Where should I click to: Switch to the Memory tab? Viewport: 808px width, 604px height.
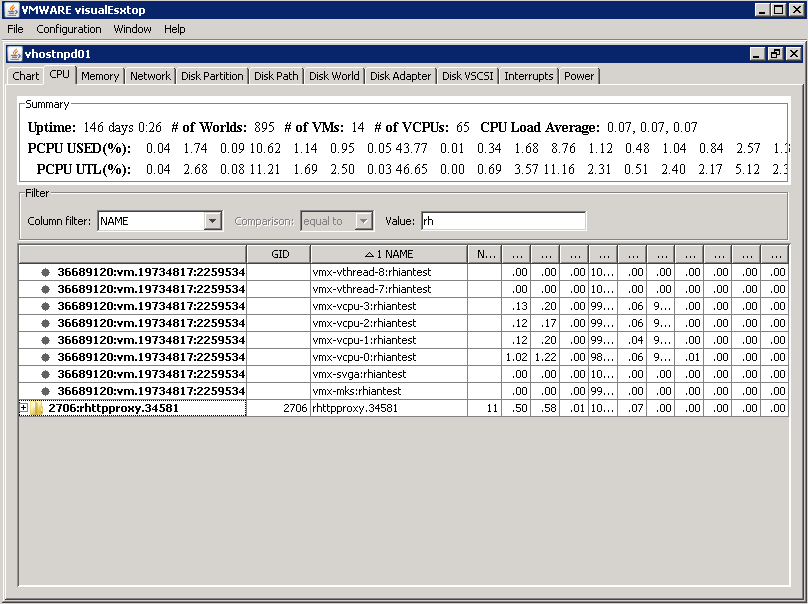(x=100, y=76)
